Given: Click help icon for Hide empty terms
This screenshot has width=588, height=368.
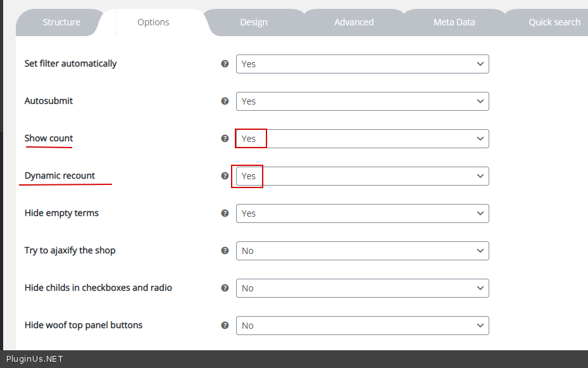Looking at the screenshot, I should pos(225,213).
